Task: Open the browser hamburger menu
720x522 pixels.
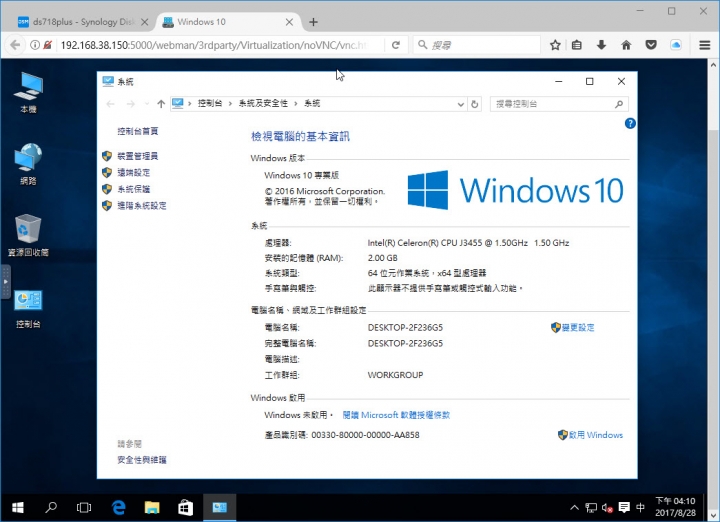Action: click(705, 45)
